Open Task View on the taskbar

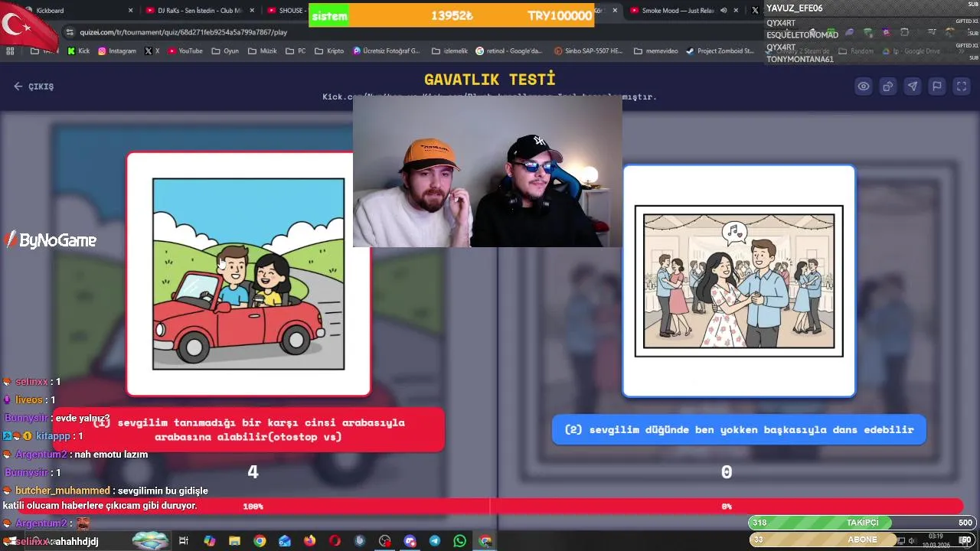[184, 541]
